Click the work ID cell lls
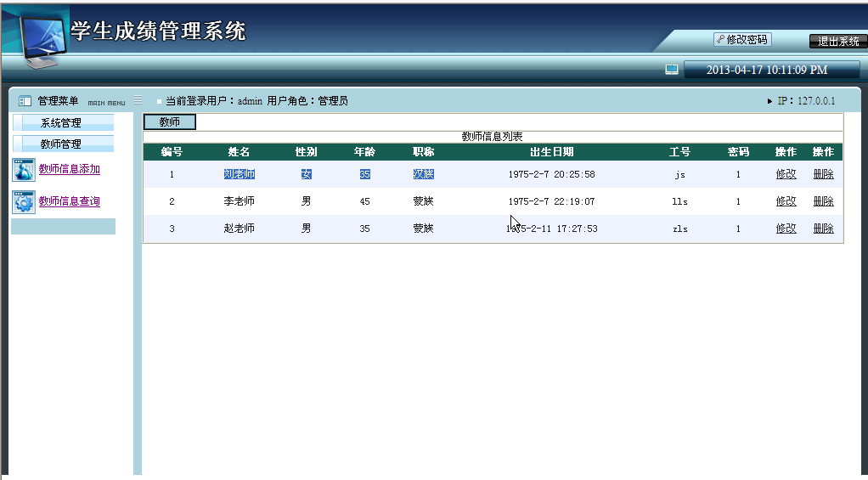 tap(679, 201)
